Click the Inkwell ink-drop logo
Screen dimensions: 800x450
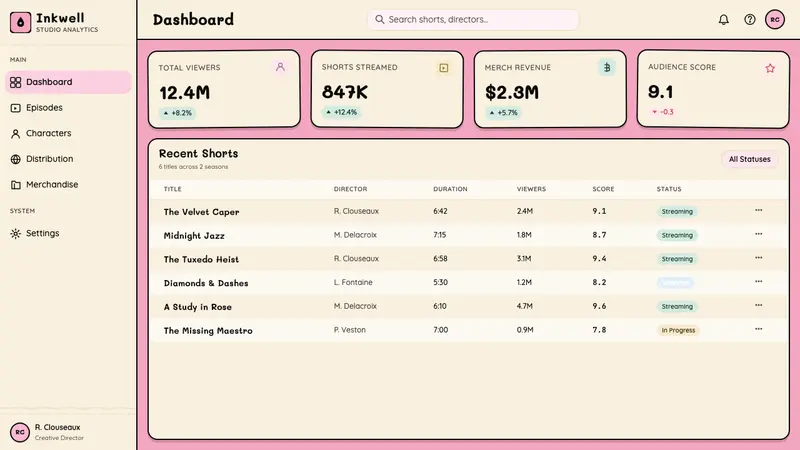coord(20,22)
